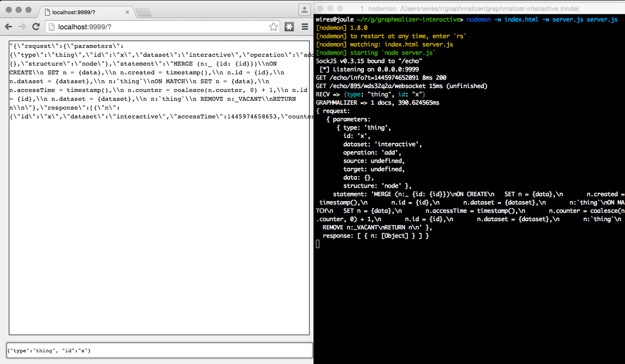Click "GRAPHMALIZER => 1 docs" log line
Viewport: 625px width, 364px height.
coord(378,103)
